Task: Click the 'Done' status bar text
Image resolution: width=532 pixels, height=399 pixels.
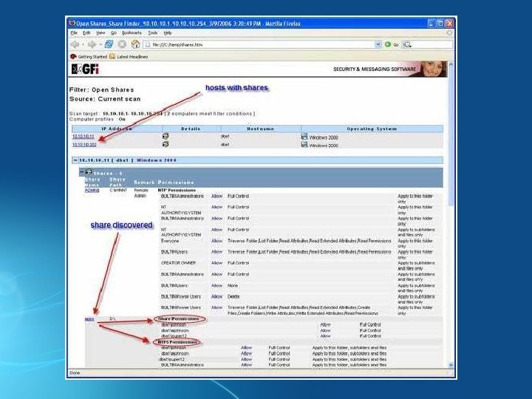Action: coord(75,373)
